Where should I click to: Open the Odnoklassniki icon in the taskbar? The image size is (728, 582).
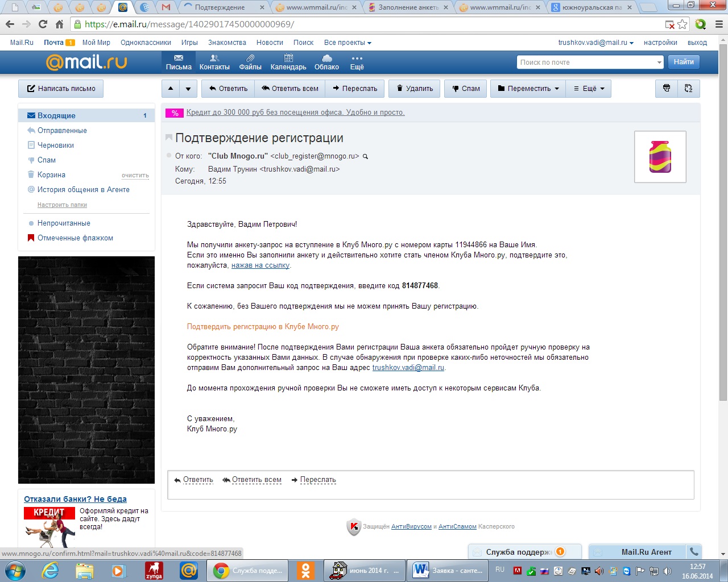(306, 569)
